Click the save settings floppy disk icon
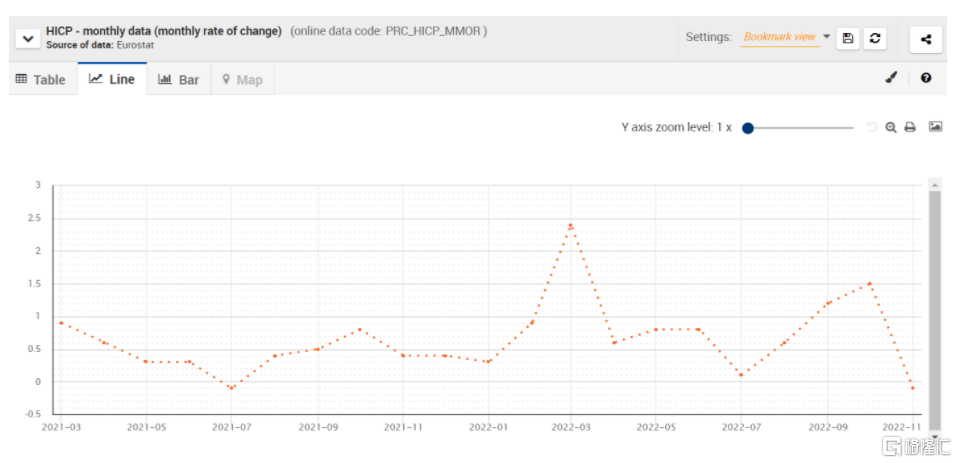Viewport: 957px width, 463px height. pyautogui.click(x=848, y=38)
